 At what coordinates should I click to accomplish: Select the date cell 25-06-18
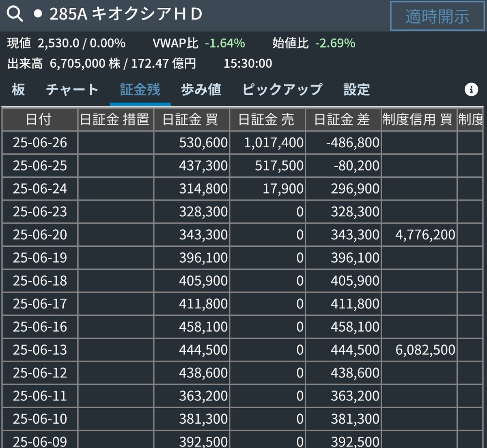point(40,281)
